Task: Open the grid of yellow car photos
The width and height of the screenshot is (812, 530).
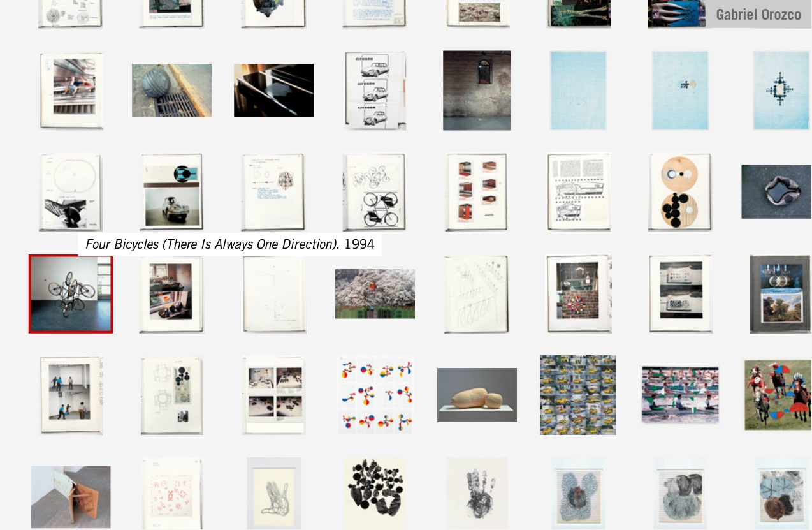Action: [578, 395]
